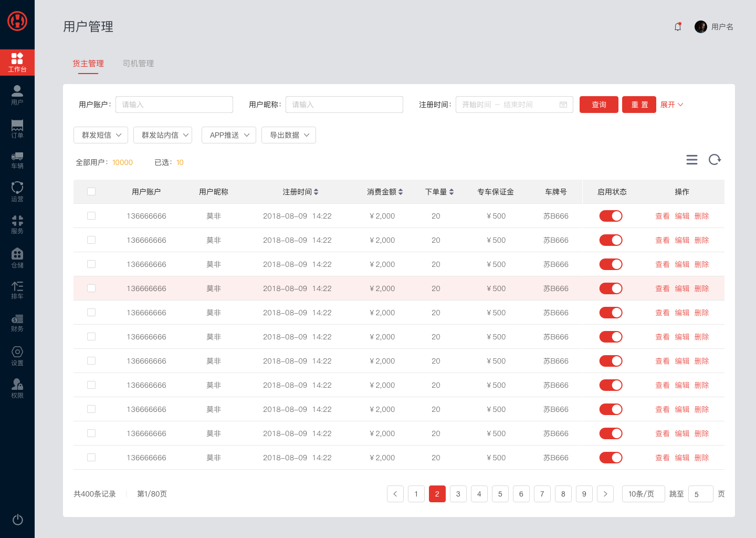This screenshot has width=756, height=538.
Task: Open 仓储 warehouse in sidebar
Action: coord(17,258)
